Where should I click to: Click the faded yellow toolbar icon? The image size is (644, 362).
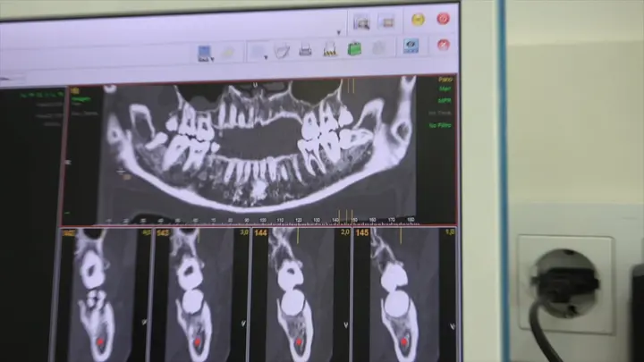[x=228, y=53]
